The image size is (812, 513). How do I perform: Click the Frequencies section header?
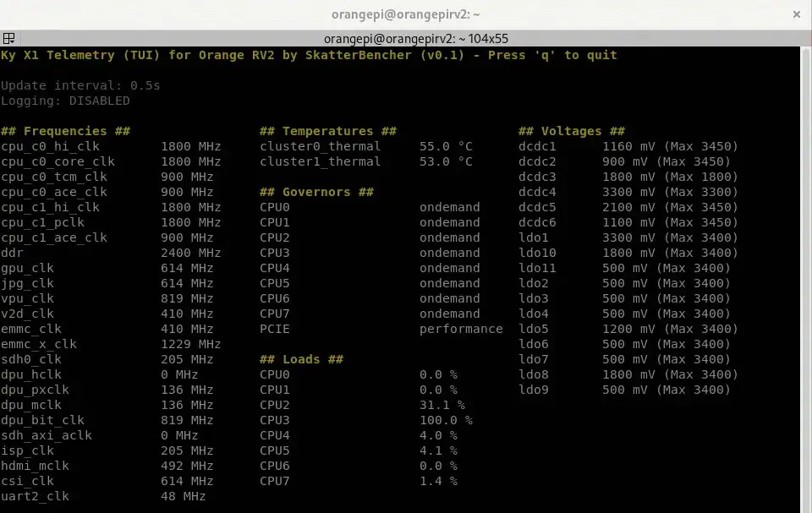click(66, 131)
